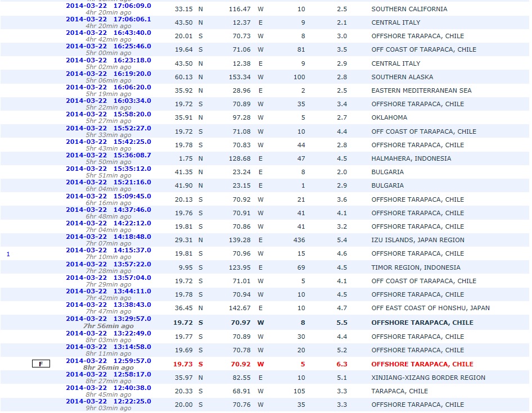Open the 16:19:20.0 Southern Alaska event link
532x413 pixels.
click(x=109, y=74)
